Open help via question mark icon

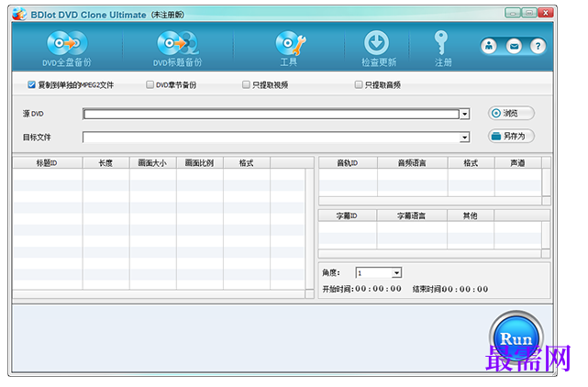(x=538, y=46)
